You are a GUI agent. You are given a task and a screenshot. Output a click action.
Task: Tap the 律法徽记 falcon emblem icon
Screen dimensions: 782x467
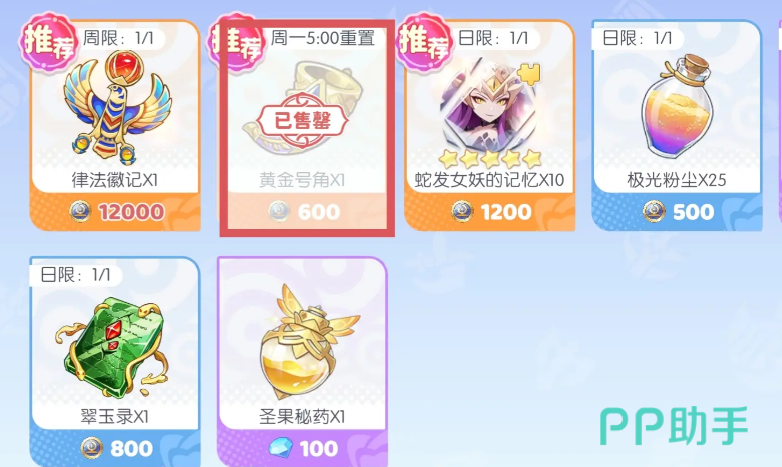pyautogui.click(x=117, y=108)
